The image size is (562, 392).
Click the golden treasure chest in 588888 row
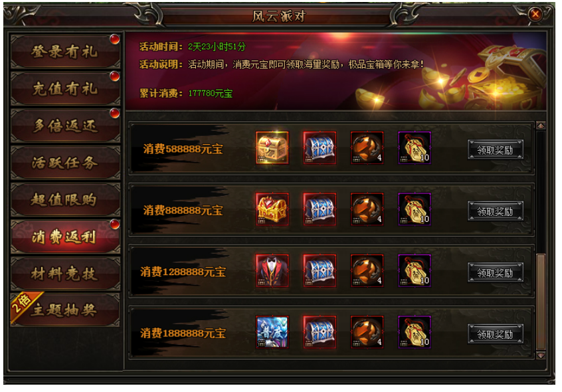(x=272, y=148)
